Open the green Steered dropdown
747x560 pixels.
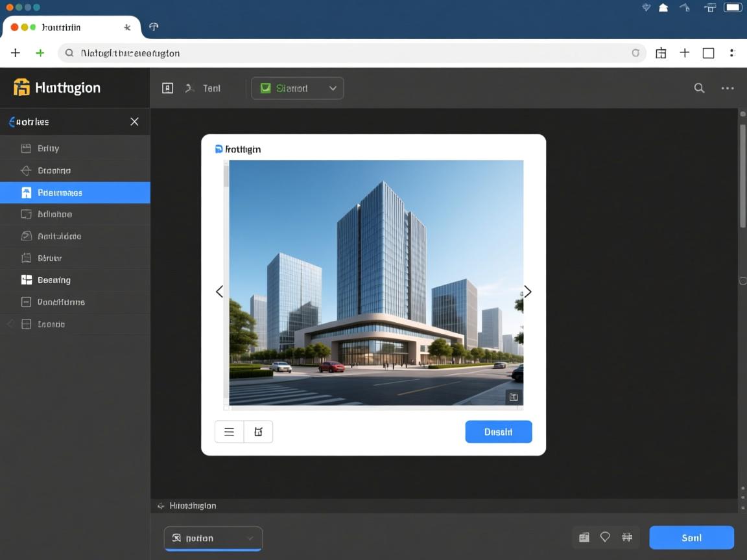coord(297,88)
